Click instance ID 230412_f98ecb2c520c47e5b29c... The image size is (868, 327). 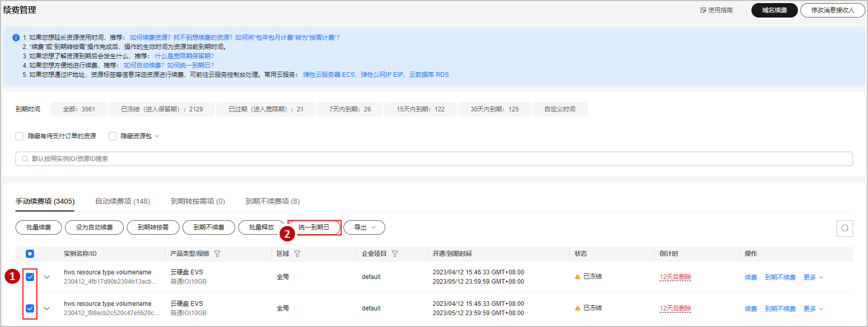click(111, 313)
